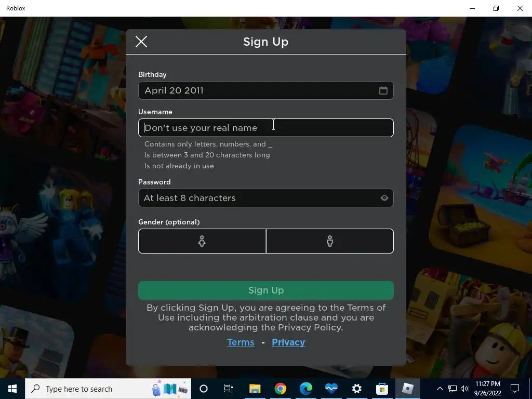Open the heart monitor app in taskbar

[331, 389]
